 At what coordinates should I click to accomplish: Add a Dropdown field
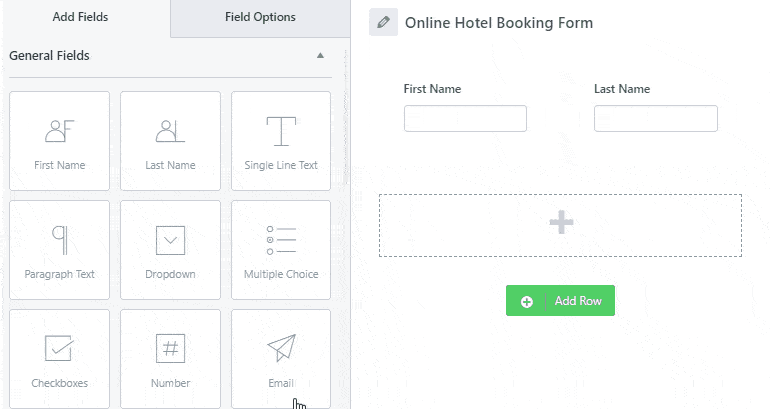click(170, 250)
